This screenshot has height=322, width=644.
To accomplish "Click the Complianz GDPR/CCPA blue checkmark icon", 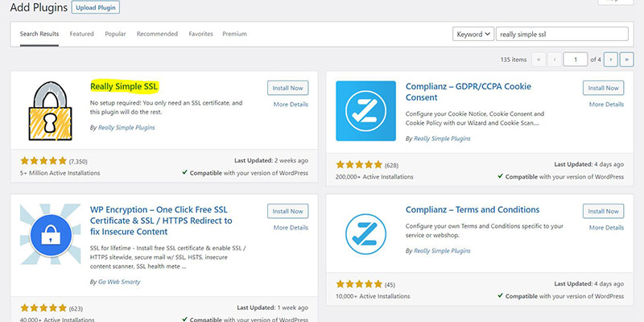I will pyautogui.click(x=365, y=111).
